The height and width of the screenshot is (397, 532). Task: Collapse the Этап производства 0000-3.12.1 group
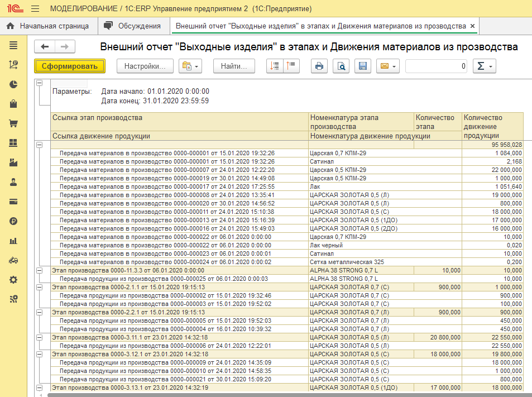click(x=40, y=354)
